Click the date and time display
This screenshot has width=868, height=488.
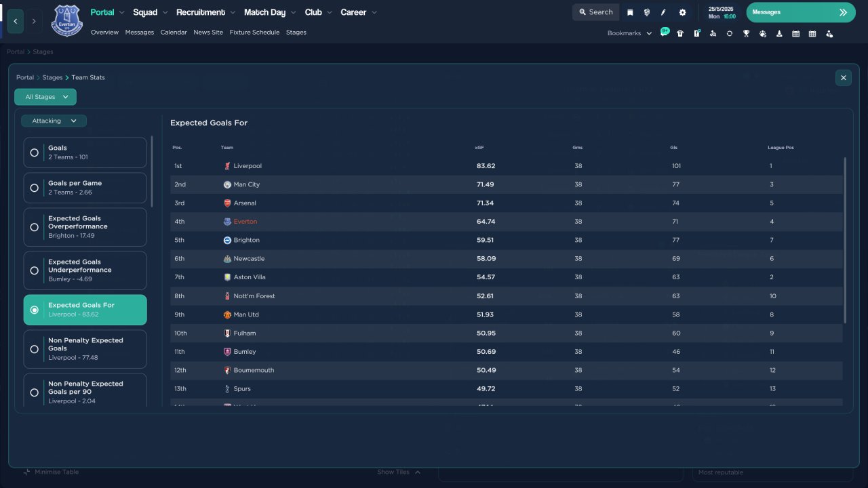click(722, 12)
